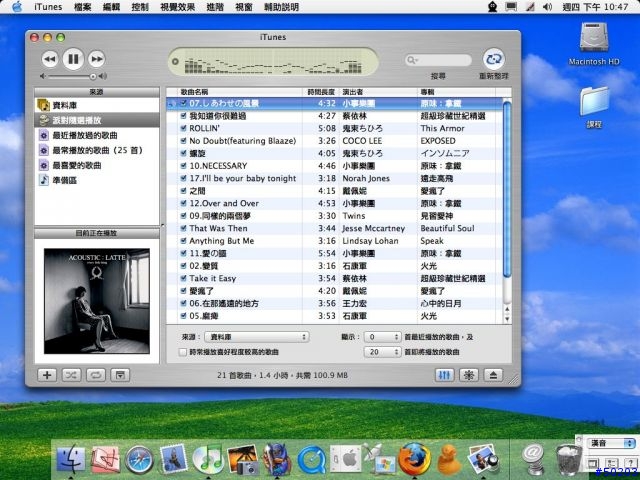Select the song That Was Then
640x480 pixels.
click(x=218, y=228)
